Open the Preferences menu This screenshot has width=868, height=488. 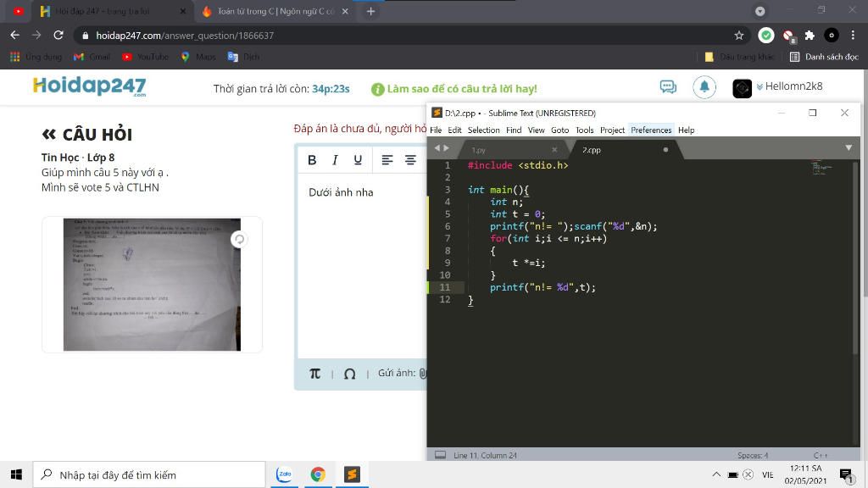tap(651, 130)
